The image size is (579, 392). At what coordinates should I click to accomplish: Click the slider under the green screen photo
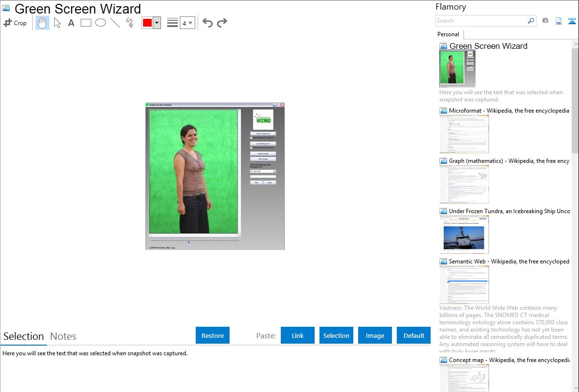pyautogui.click(x=195, y=241)
